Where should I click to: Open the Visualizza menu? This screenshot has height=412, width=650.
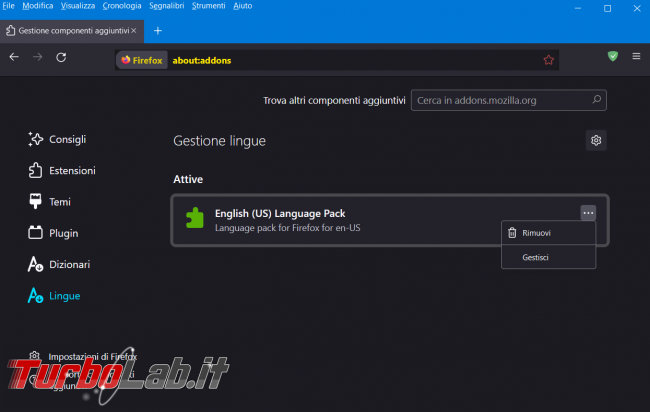[78, 6]
